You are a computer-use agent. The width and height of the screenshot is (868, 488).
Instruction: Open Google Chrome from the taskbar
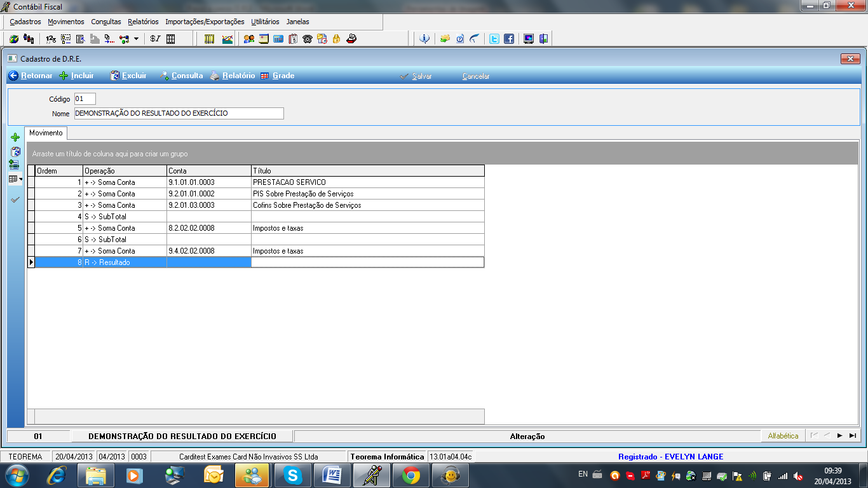[411, 475]
